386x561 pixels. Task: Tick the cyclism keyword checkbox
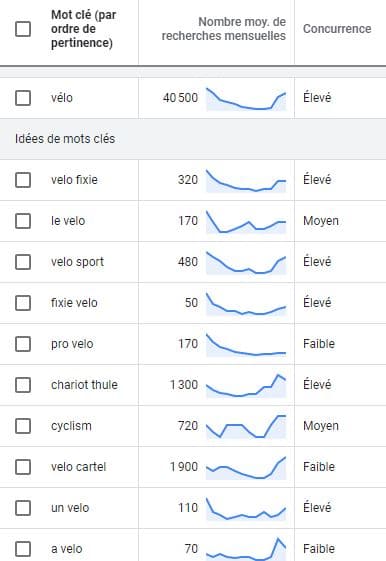[23, 426]
